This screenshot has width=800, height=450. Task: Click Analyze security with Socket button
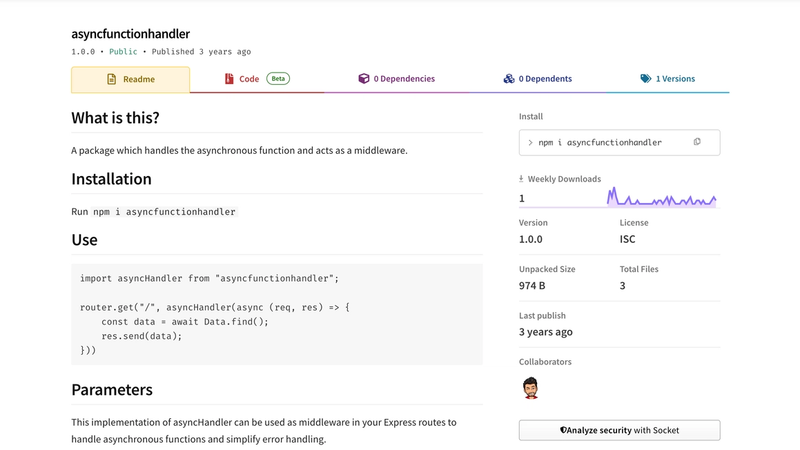click(619, 430)
